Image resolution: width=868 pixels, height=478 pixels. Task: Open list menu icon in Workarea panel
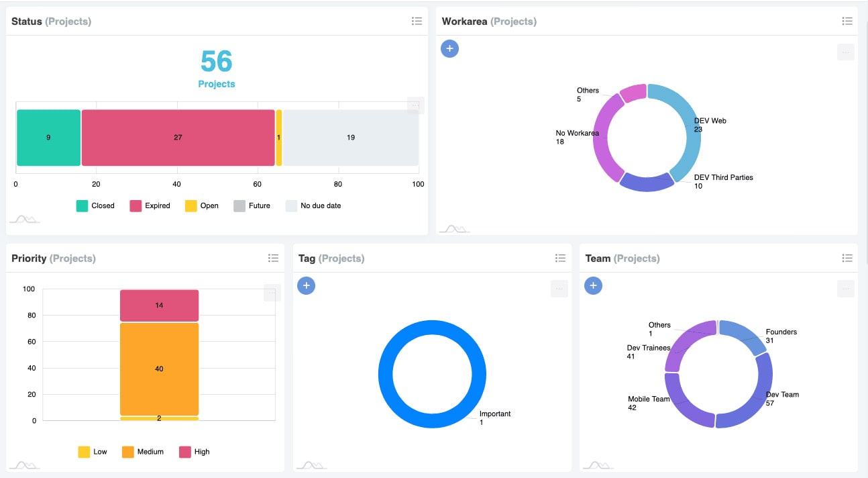coord(847,21)
